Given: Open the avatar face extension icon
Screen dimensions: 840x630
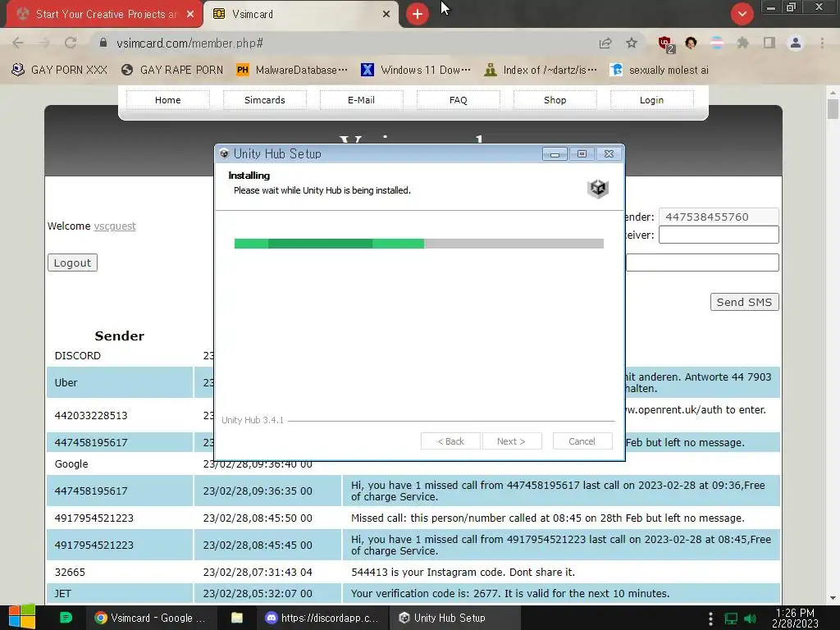Looking at the screenshot, I should (691, 43).
